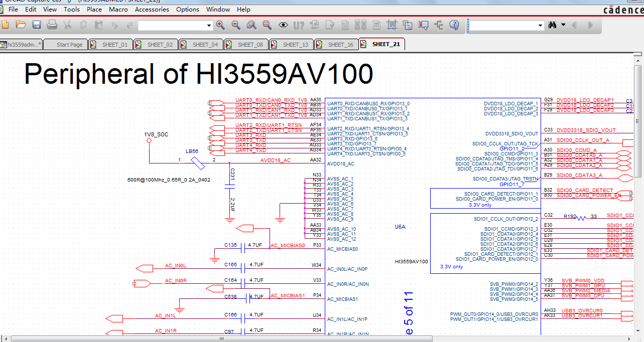The image size is (644, 342).
Task: Open the File menu
Action: pos(13,10)
